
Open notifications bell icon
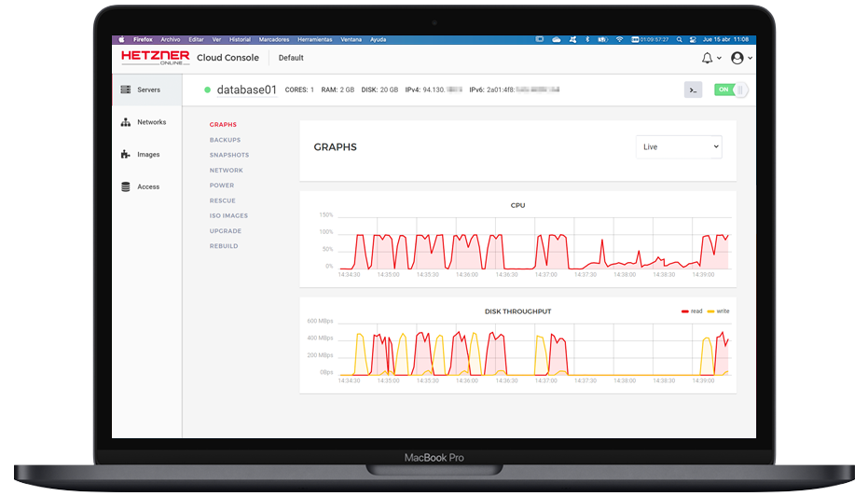[707, 58]
